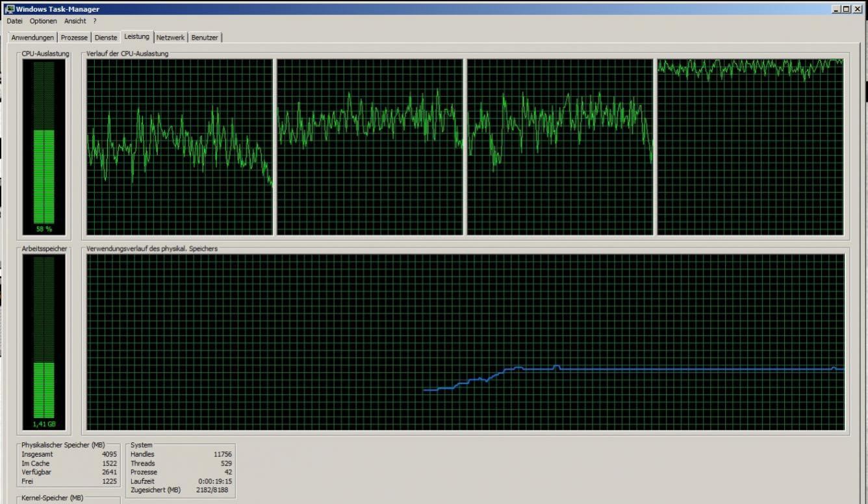Click the Physikalischer Speicher (MB) label

pos(63,445)
